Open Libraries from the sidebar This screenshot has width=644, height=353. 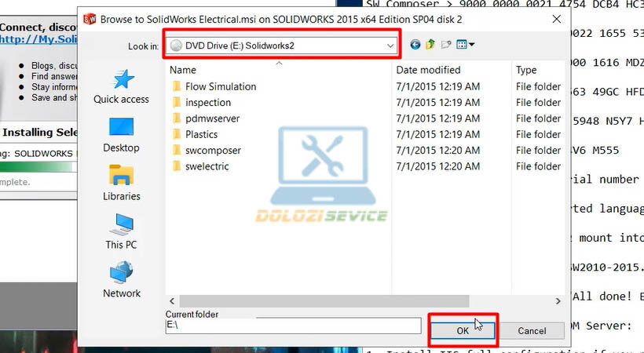click(121, 184)
